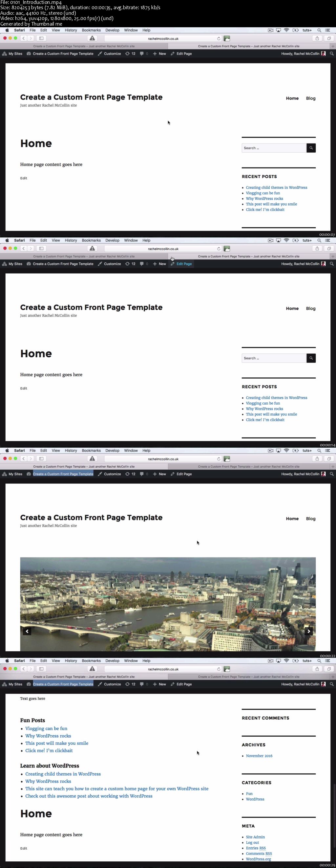In the 00:00:07 frame, click the Edit link under Home content
The width and height of the screenshot is (336, 868).
[24, 178]
